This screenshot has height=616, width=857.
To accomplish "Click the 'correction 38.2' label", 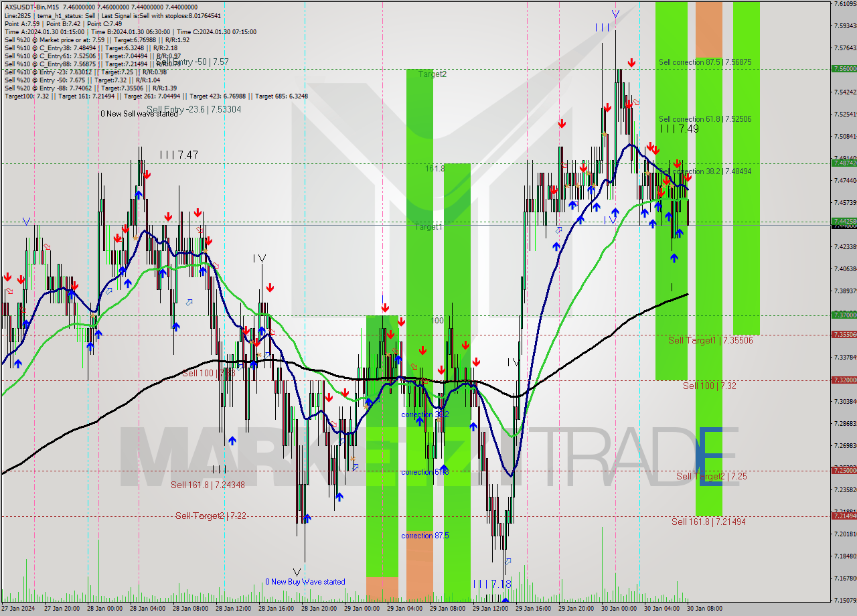I will 425,415.
